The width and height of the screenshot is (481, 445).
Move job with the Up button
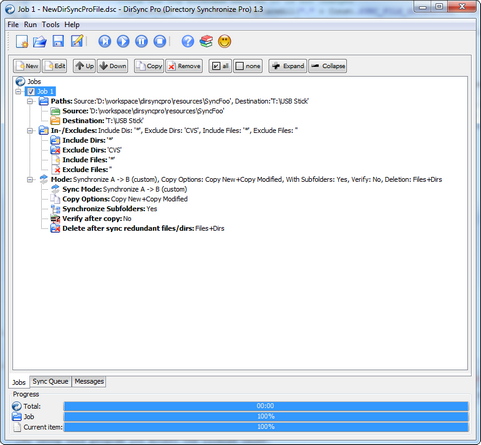pyautogui.click(x=85, y=66)
